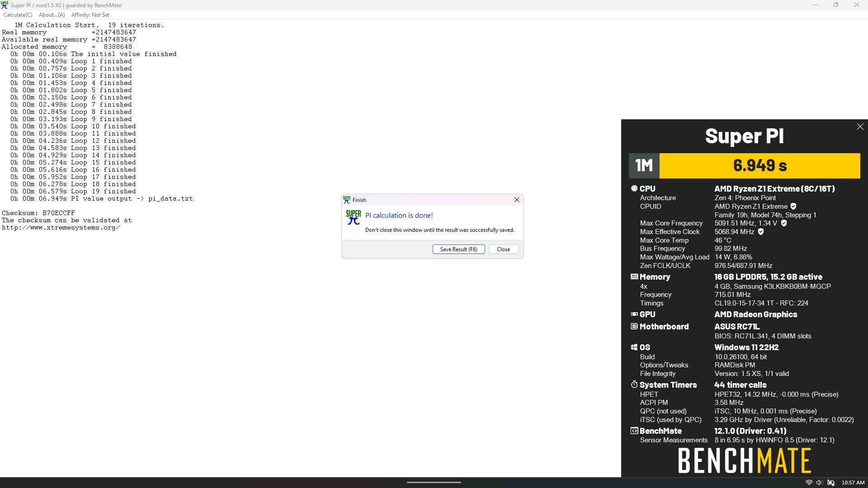Click verified shield next to CPUID
The height and width of the screenshot is (488, 868).
[793, 206]
